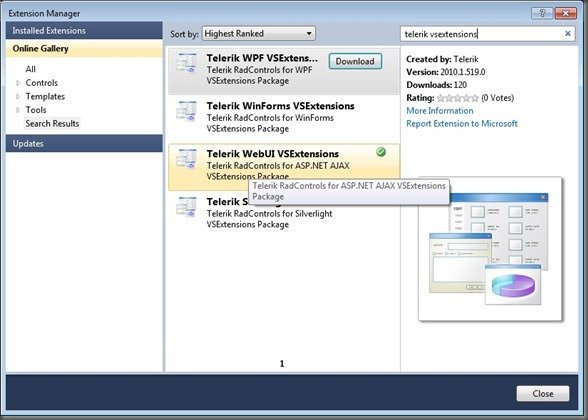The height and width of the screenshot is (420, 588).
Task: Click the Telerik WinForms VSExtensions package icon
Action: click(x=186, y=111)
